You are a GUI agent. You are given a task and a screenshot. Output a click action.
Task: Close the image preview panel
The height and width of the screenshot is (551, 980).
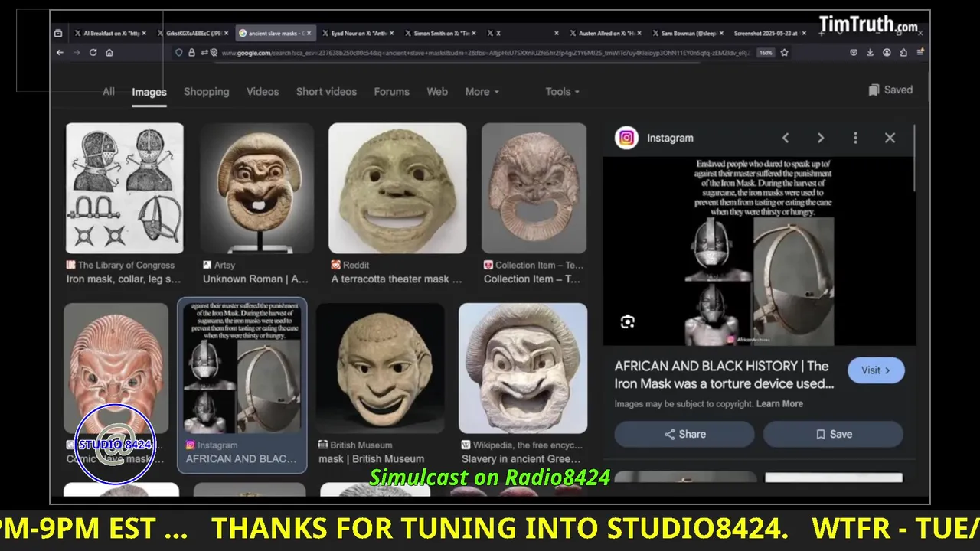[890, 138]
